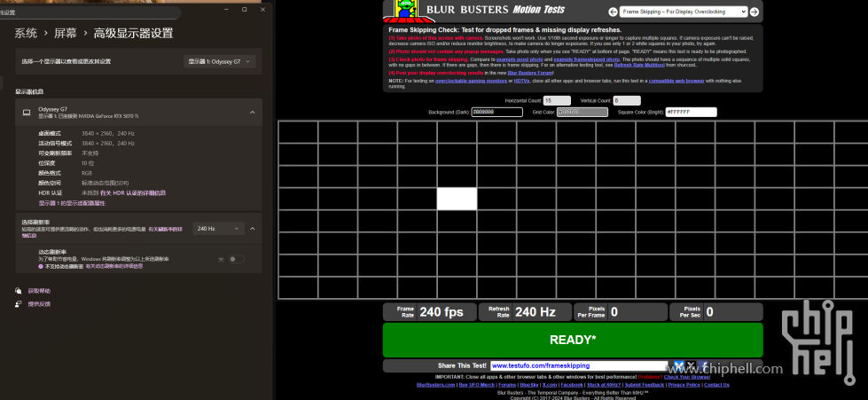Open the BlurBusters.com footer link
868x400 pixels.
pyautogui.click(x=435, y=385)
